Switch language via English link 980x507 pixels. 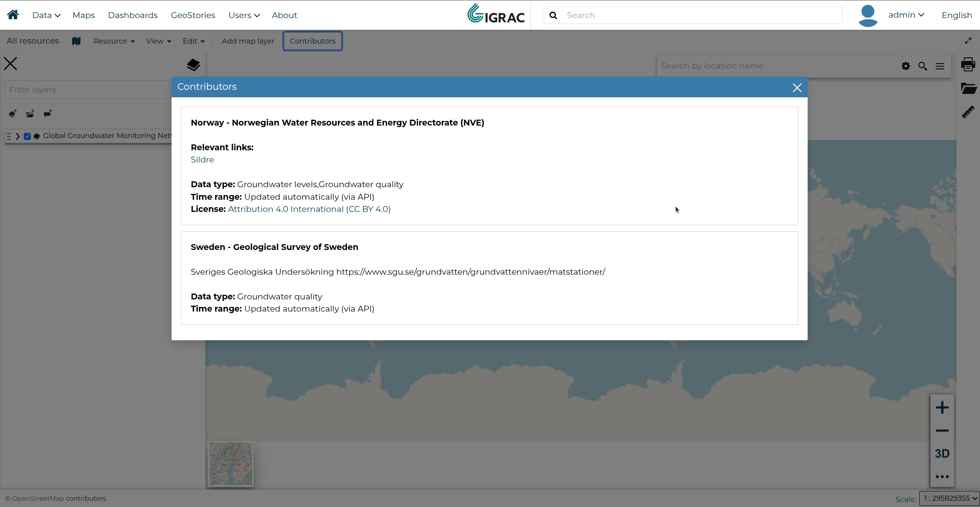tap(957, 15)
